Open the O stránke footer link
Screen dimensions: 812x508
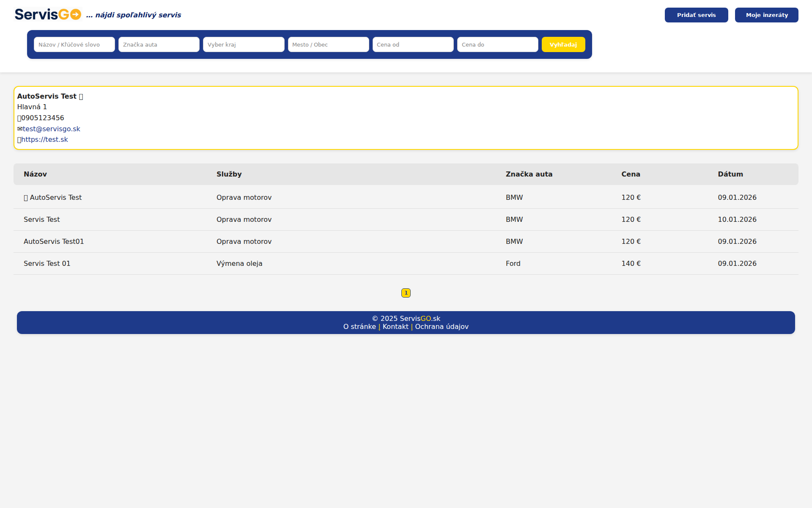(x=359, y=326)
